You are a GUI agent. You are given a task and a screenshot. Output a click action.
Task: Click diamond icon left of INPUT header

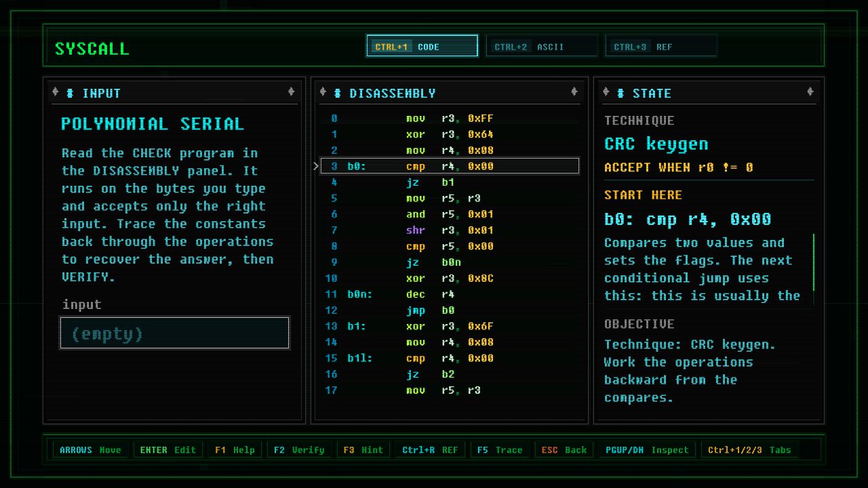pos(56,92)
